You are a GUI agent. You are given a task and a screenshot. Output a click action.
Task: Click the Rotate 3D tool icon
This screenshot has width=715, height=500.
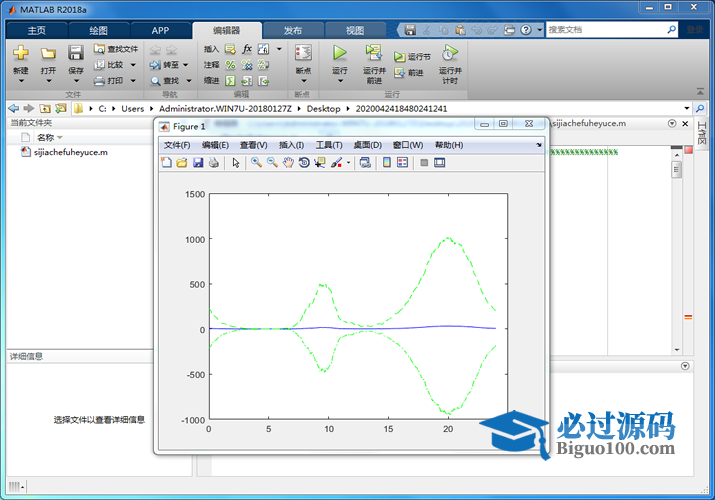point(304,163)
